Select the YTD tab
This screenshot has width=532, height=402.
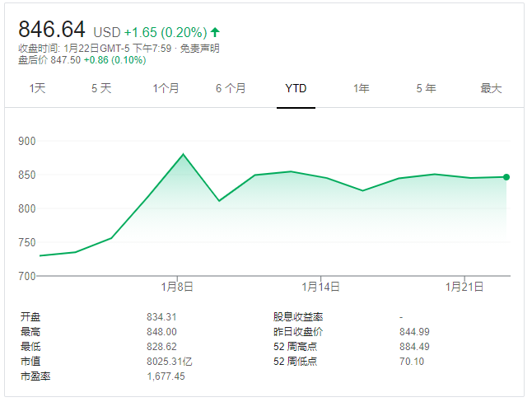[x=296, y=88]
